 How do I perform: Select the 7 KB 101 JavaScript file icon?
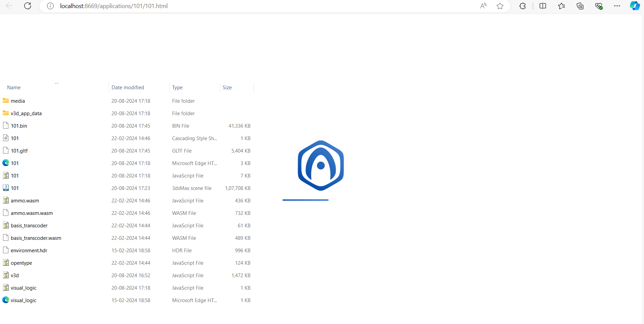point(6,175)
